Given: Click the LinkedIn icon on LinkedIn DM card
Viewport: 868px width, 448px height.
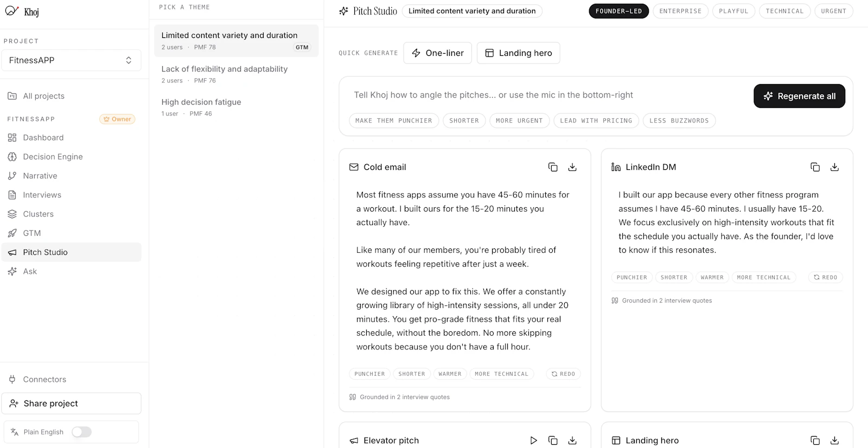Looking at the screenshot, I should tap(616, 167).
